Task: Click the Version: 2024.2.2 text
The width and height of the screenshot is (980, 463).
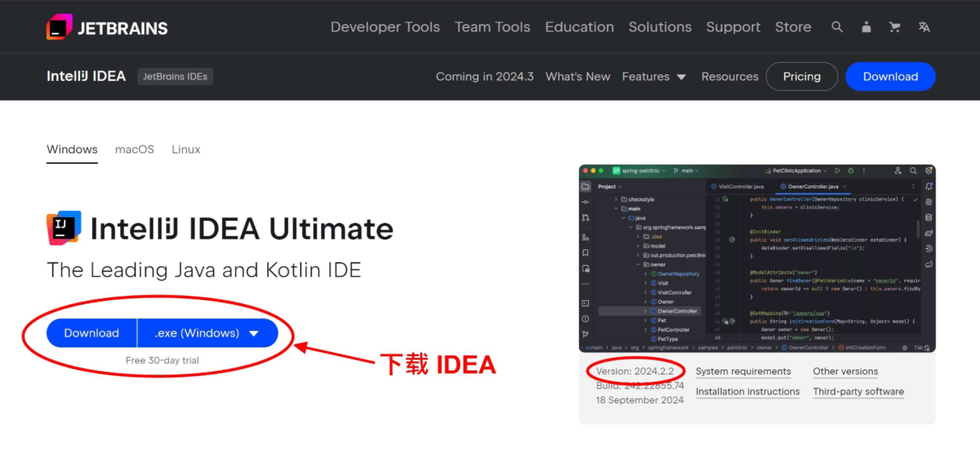Action: (635, 371)
